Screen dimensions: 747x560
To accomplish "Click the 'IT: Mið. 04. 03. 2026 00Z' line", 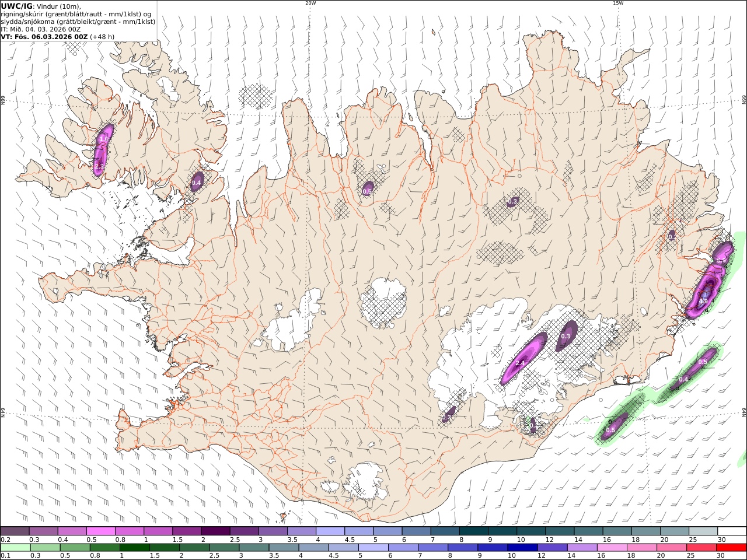I will (x=41, y=29).
